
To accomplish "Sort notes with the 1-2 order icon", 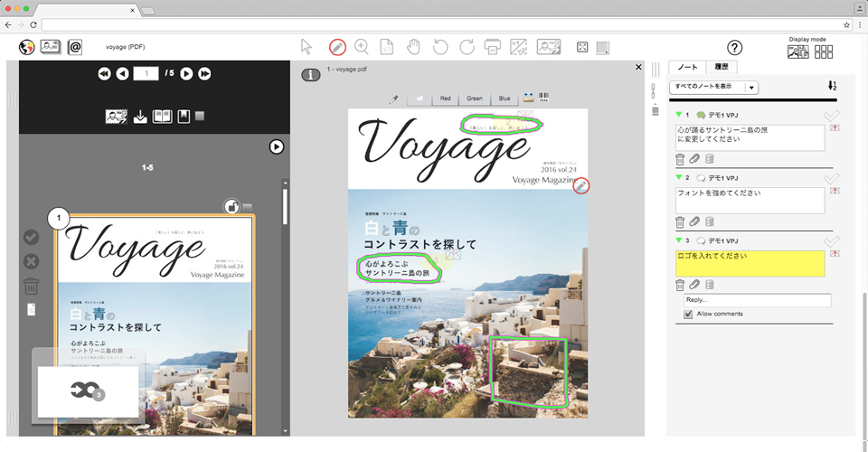I will pyautogui.click(x=832, y=86).
